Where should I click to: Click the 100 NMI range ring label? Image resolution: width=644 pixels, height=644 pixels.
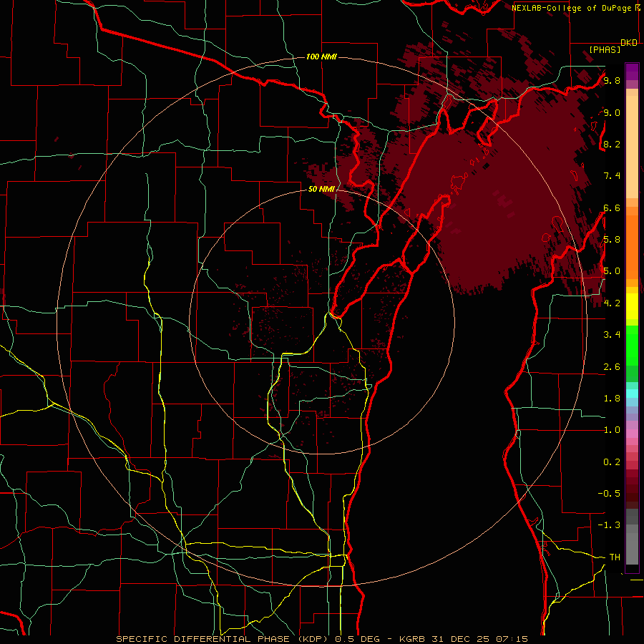(321, 57)
